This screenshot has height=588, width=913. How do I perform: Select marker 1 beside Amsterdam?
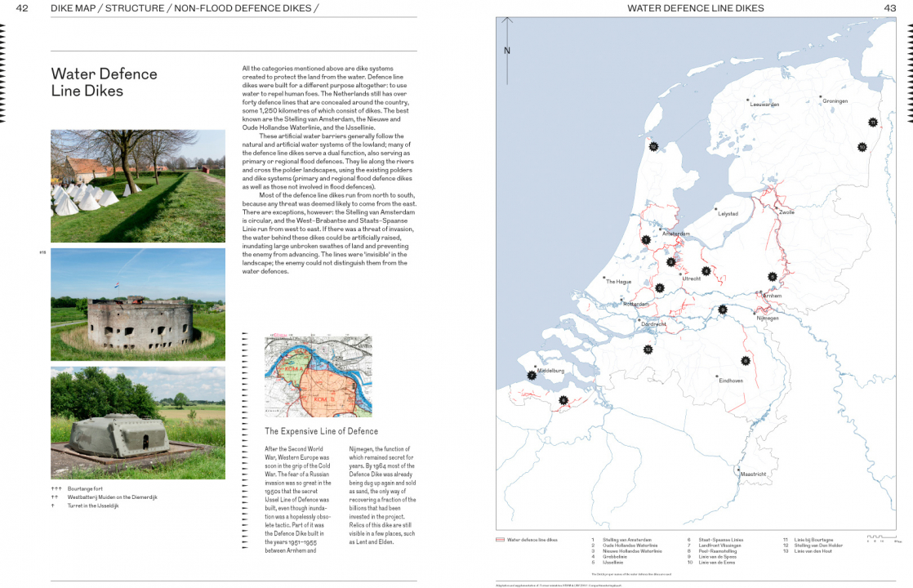click(645, 240)
